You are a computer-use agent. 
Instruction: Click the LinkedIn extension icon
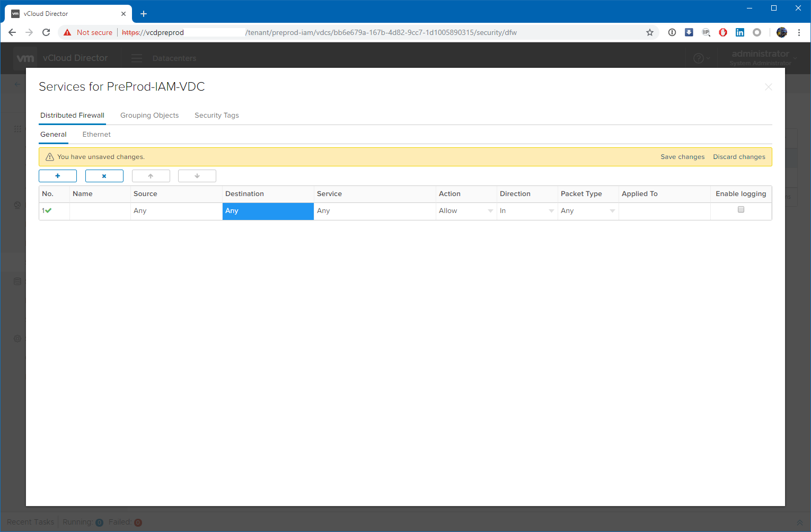click(x=740, y=32)
